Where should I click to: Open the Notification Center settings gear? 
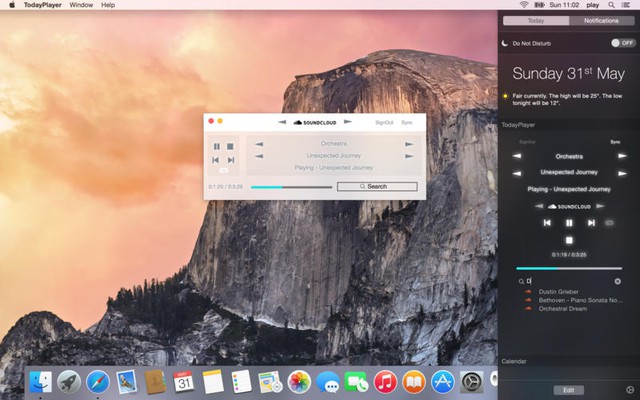pos(629,389)
